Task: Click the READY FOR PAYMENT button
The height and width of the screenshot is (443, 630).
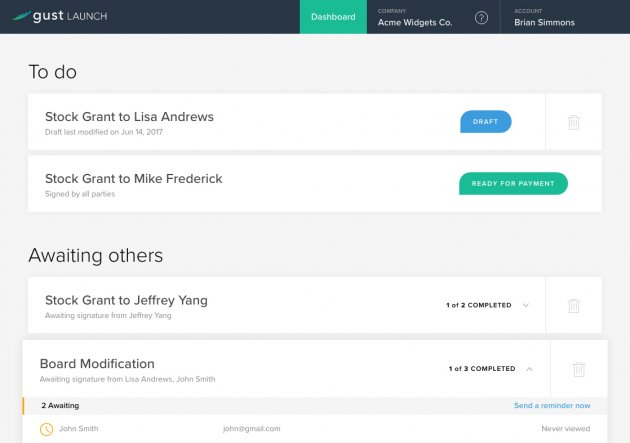Action: 513,184
